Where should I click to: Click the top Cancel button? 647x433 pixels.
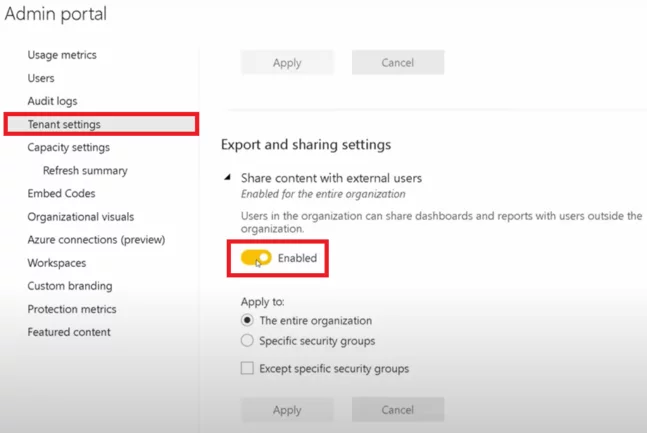point(398,63)
